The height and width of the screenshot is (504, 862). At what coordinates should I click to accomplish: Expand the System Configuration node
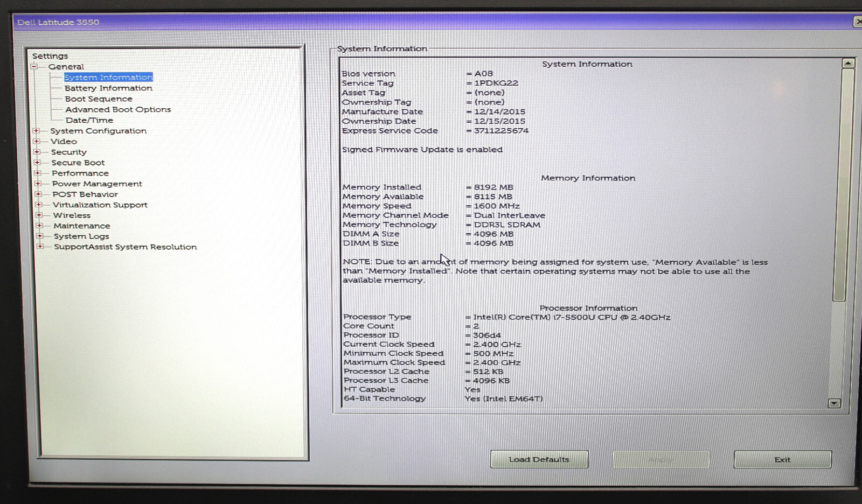tap(36, 131)
